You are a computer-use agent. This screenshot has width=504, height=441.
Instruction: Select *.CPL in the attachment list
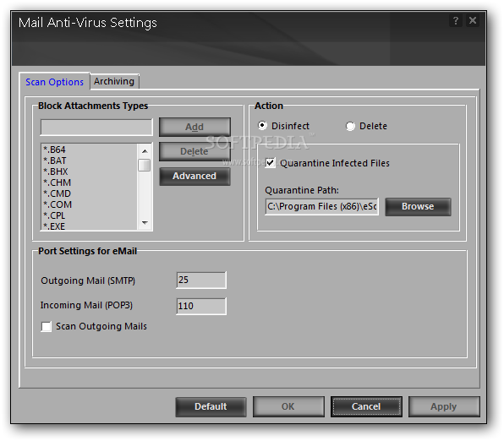(90, 215)
